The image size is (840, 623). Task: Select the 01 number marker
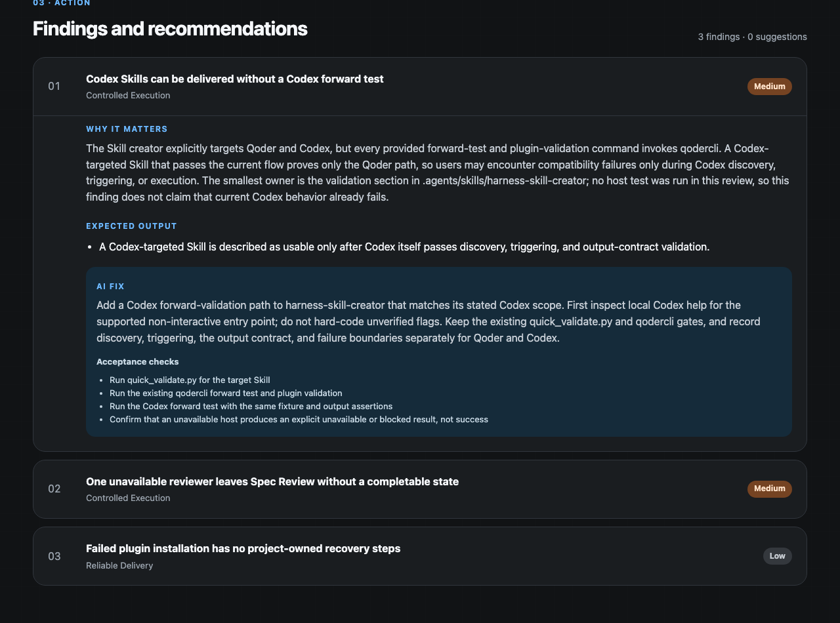click(54, 86)
